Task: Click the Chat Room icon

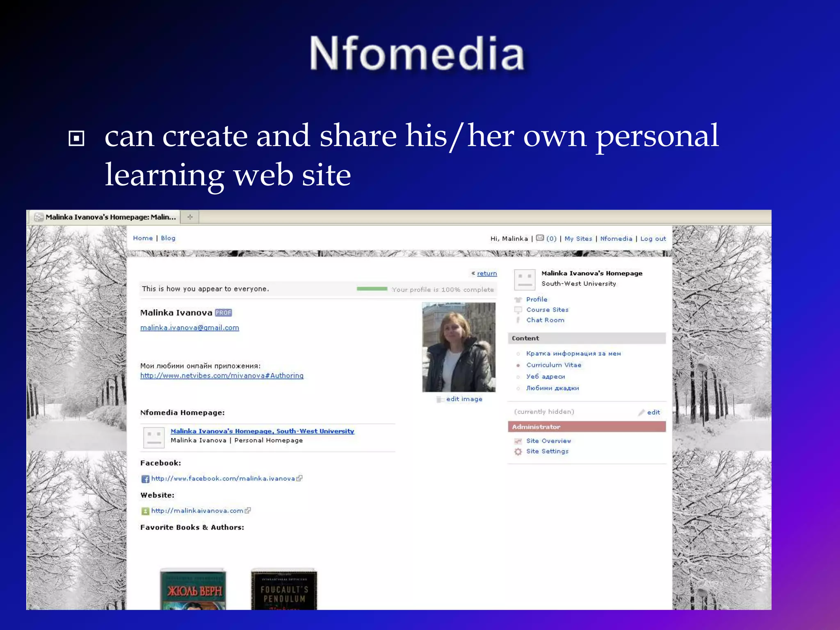Action: coord(518,320)
